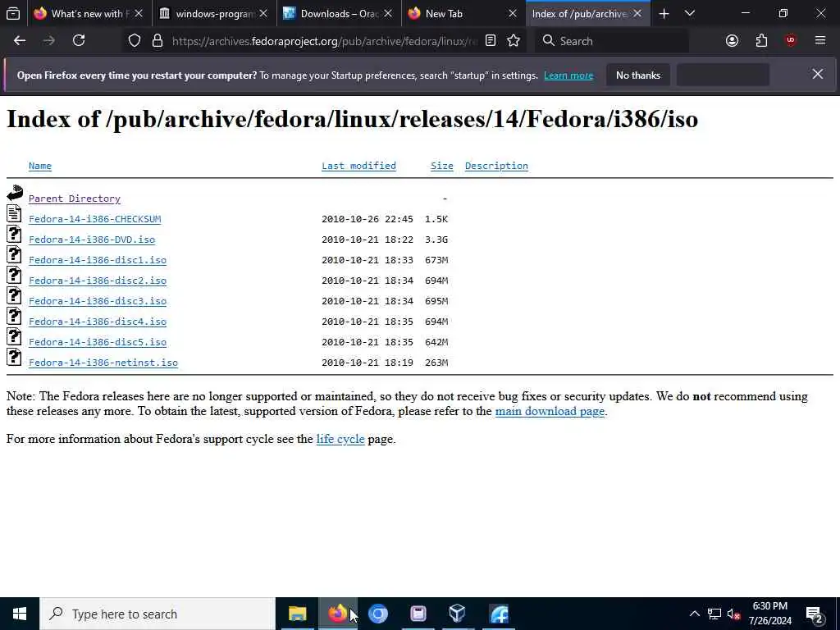
Task: Close the Downloads – Oracle tab
Action: coord(388,14)
